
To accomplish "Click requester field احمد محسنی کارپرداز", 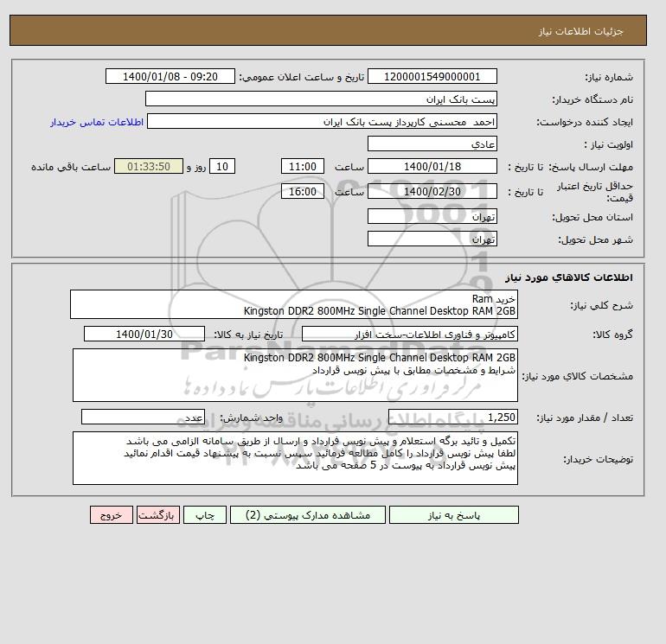I will 322,121.
